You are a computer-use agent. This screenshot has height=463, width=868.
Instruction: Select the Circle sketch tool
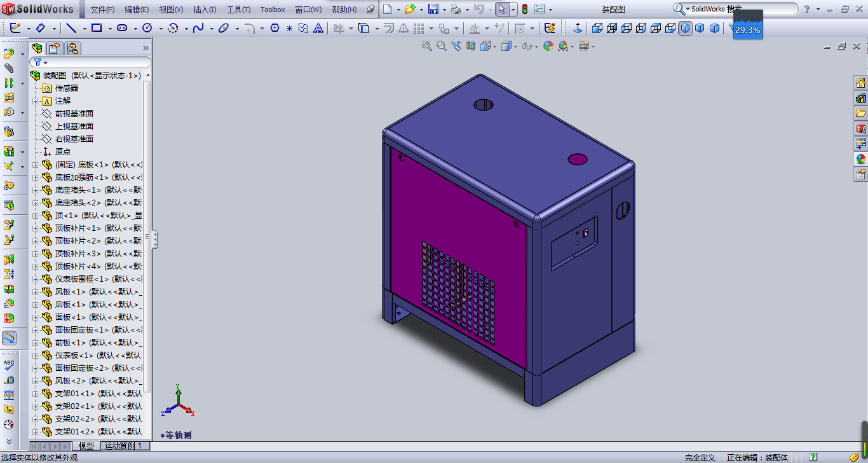click(147, 28)
